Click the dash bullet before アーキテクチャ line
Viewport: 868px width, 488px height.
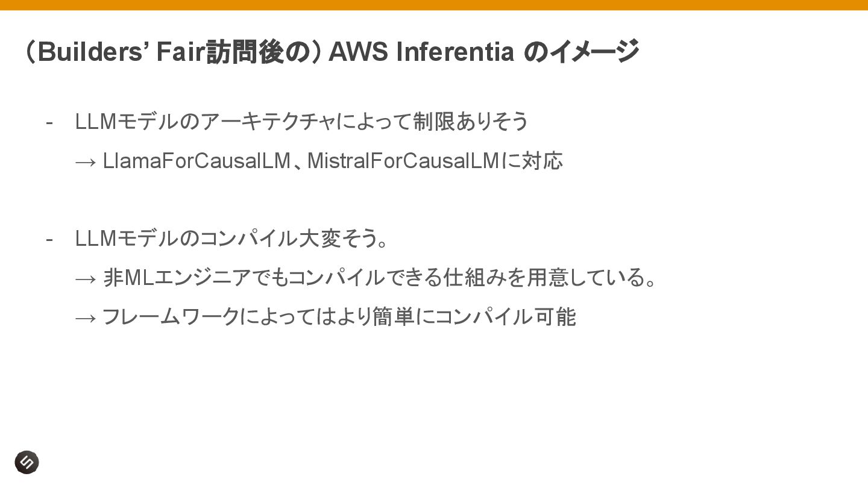[x=49, y=122]
